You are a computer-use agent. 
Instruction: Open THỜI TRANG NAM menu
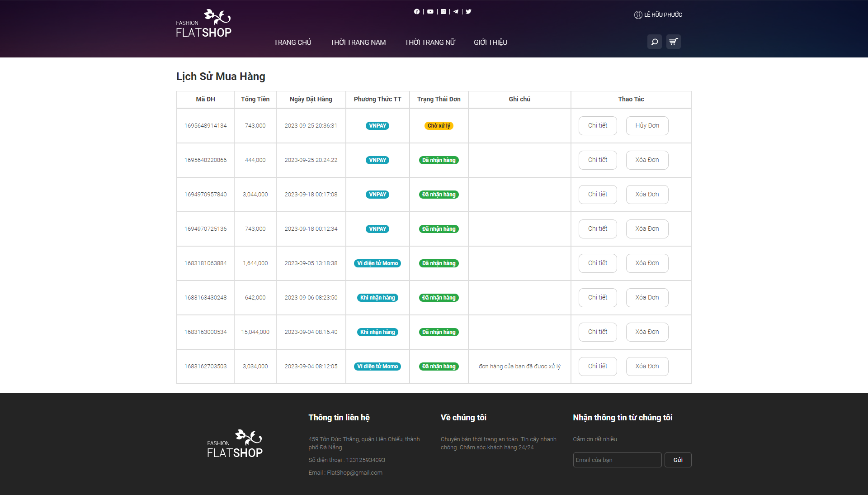tap(358, 42)
